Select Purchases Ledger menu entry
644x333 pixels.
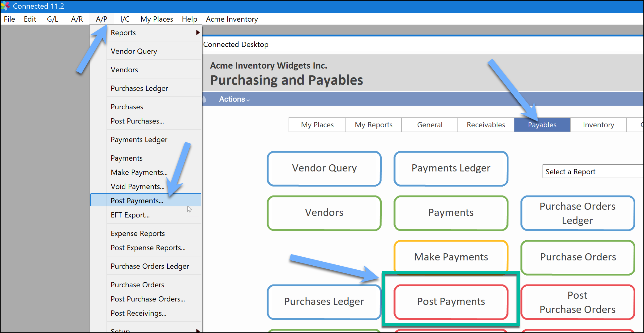146,88
